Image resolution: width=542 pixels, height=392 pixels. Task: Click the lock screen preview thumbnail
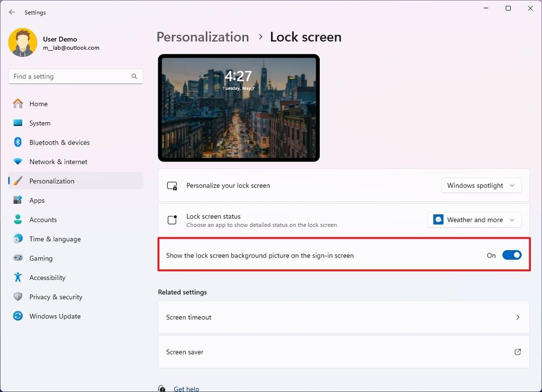(x=238, y=107)
